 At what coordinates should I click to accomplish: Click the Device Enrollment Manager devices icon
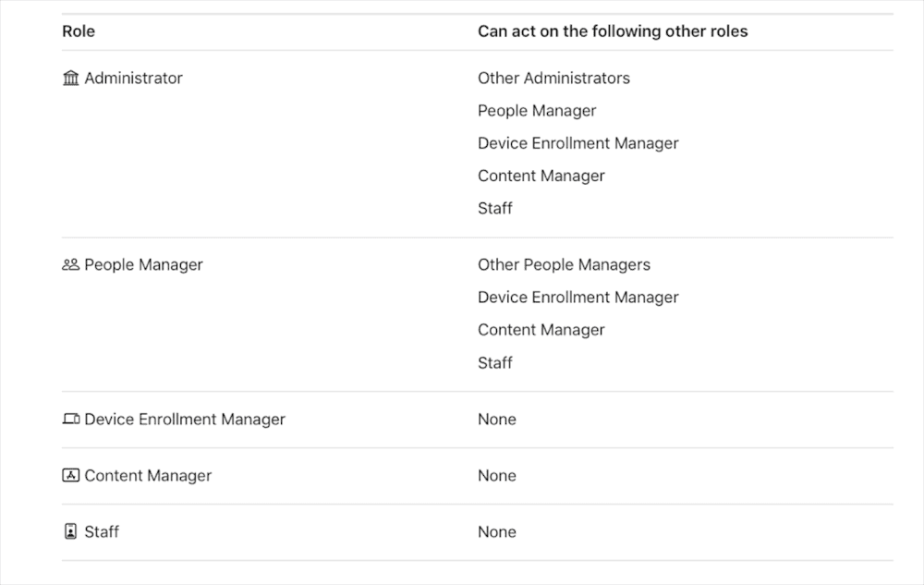71,420
